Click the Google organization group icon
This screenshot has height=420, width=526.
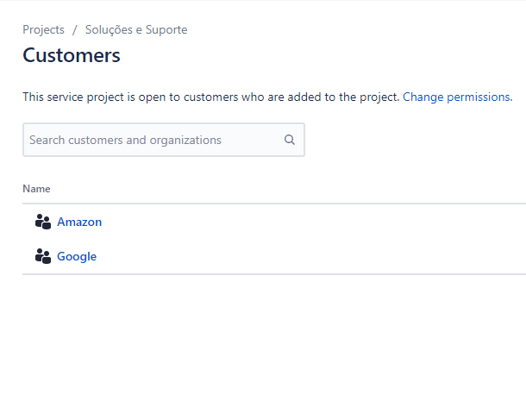(43, 256)
